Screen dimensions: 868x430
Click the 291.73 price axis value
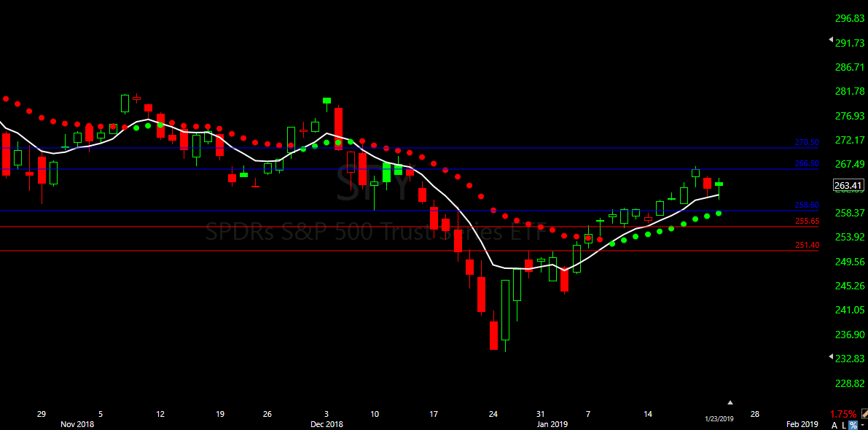pos(850,43)
